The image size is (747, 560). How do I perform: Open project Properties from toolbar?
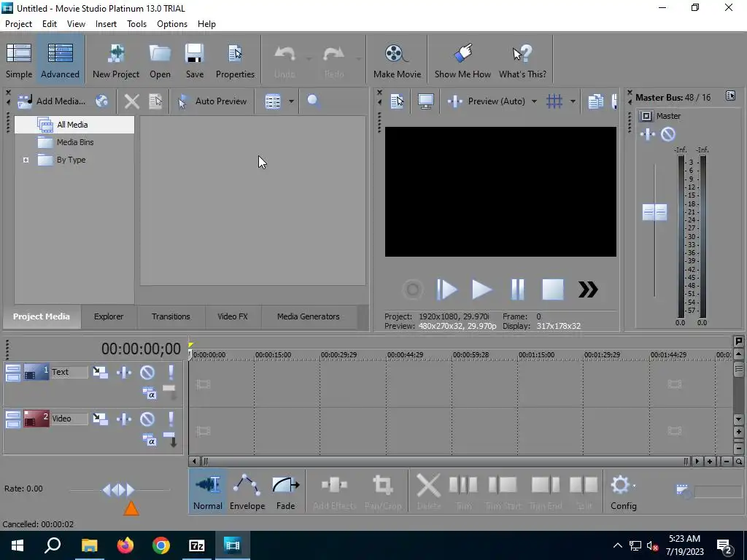pos(235,61)
